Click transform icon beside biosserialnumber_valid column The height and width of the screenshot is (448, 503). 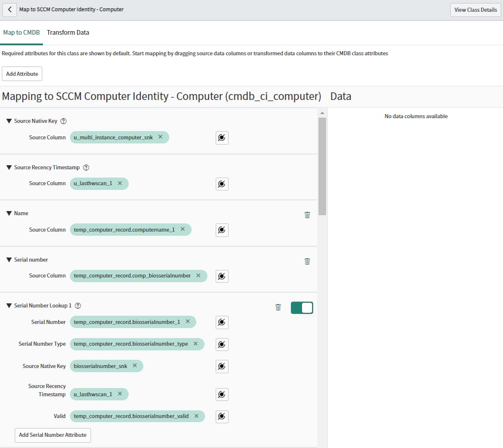(x=222, y=417)
